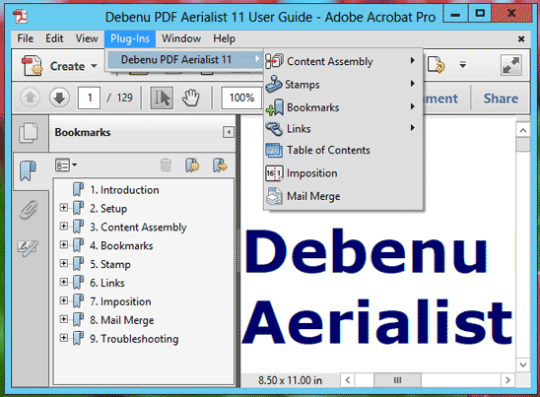The height and width of the screenshot is (397, 540).
Task: Click the Table of Contents icon
Action: [x=274, y=150]
